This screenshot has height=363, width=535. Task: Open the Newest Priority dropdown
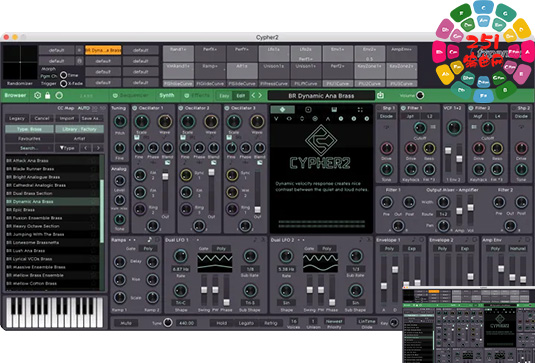tap(334, 321)
